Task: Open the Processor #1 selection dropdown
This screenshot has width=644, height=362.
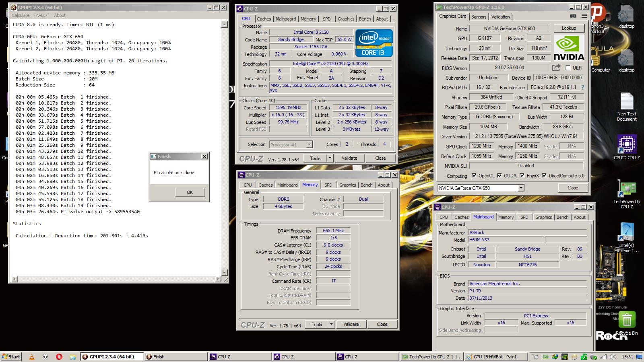Action: point(309,144)
